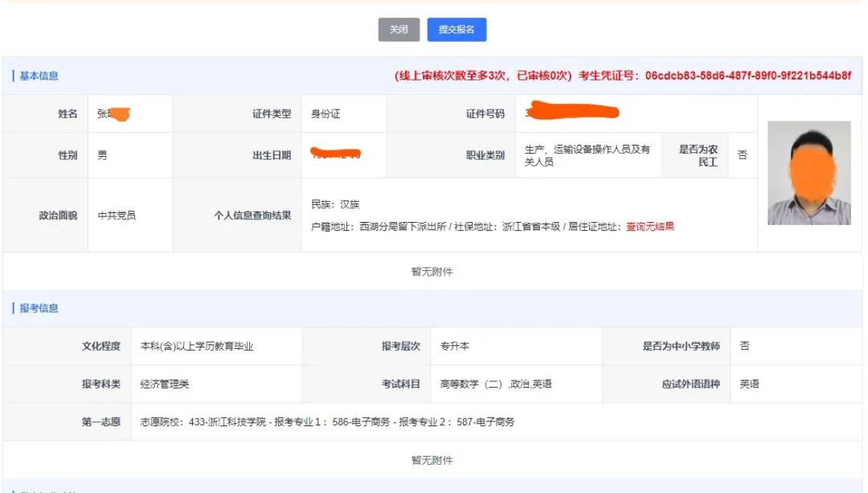The width and height of the screenshot is (868, 493).
Task: Click the 证件类型 field showing 身份证
Action: click(343, 112)
